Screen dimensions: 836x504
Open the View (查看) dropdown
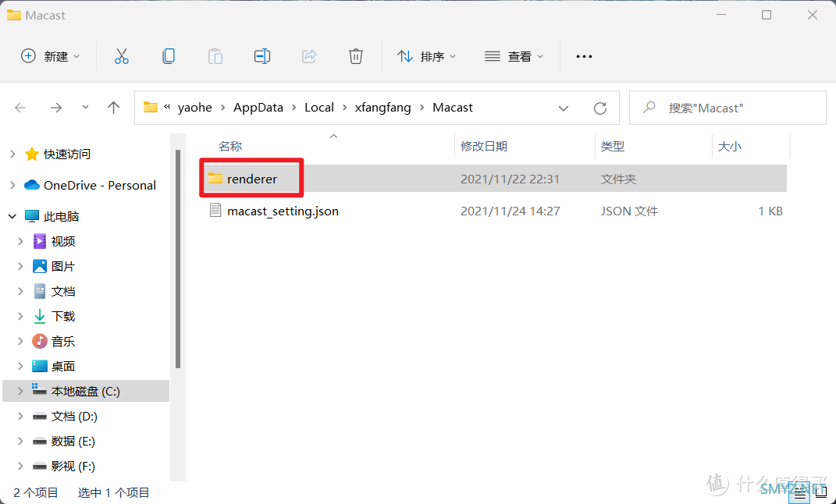(514, 56)
